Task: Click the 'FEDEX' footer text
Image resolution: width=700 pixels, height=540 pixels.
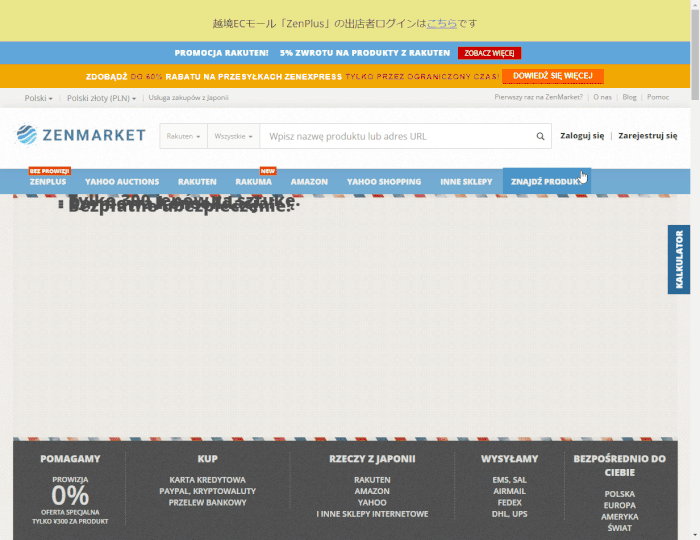Action: (x=509, y=503)
